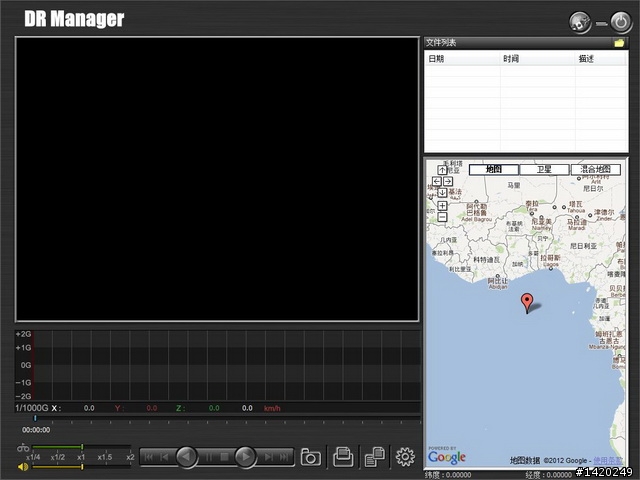Image resolution: width=640 pixels, height=480 pixels.
Task: Click inside the black video preview area
Action: coord(217,179)
